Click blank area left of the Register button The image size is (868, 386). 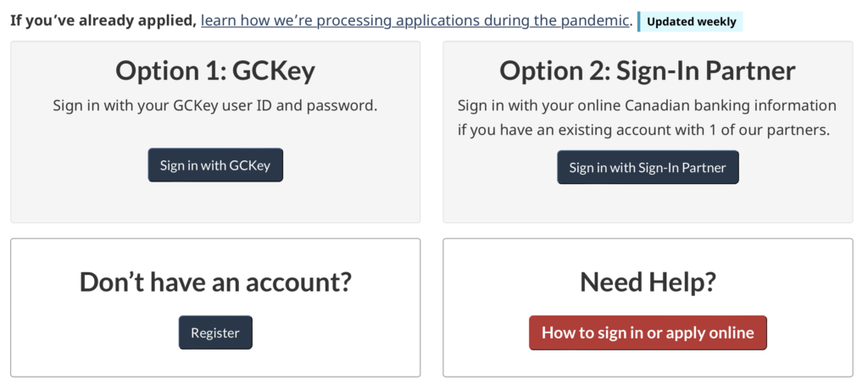point(93,333)
